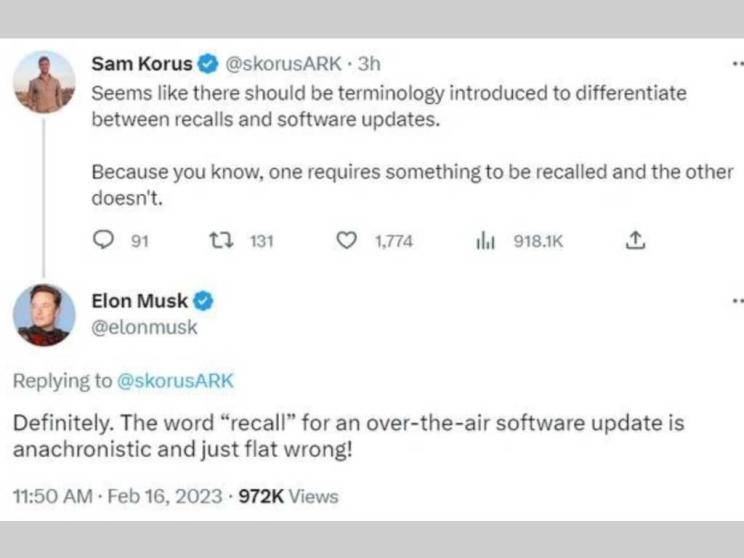Screen dimensions: 744x558
Task: Open the @elonmusk handle link
Action: pos(144,326)
